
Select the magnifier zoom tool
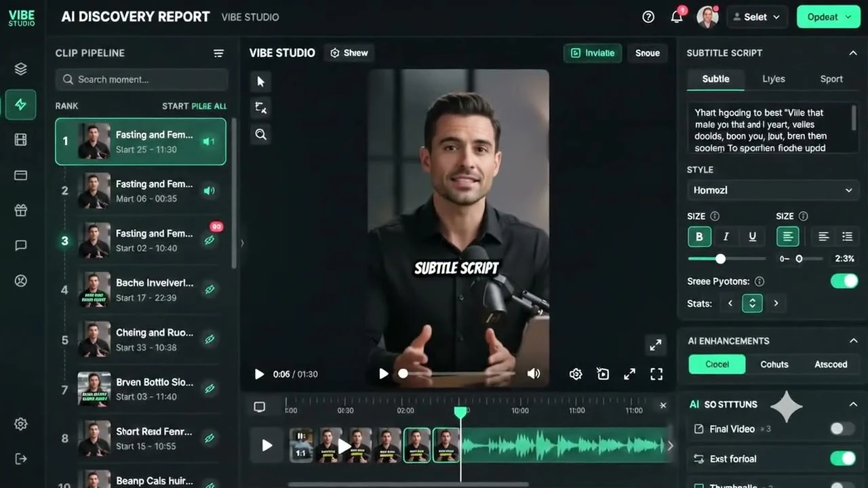(260, 134)
